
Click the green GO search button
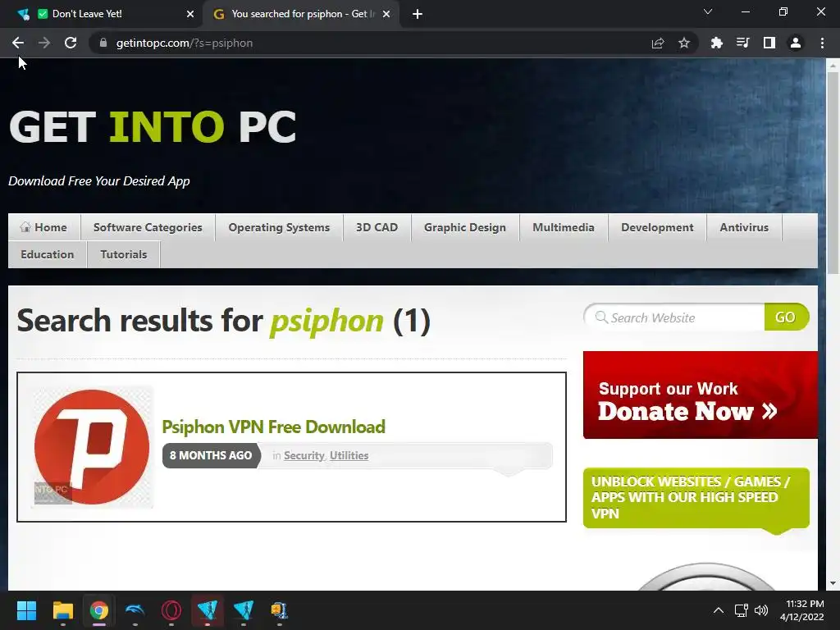[786, 317]
